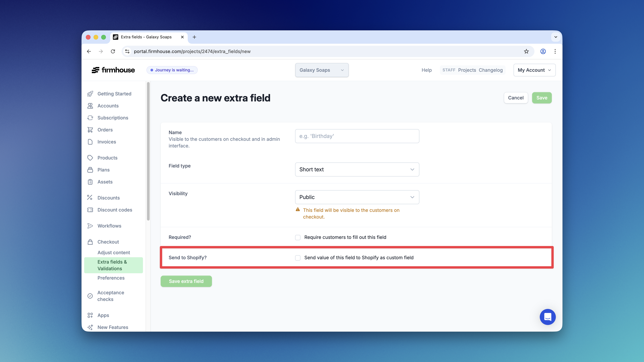This screenshot has height=362, width=644.
Task: Check Require customers to fill out this field
Action: (298, 237)
